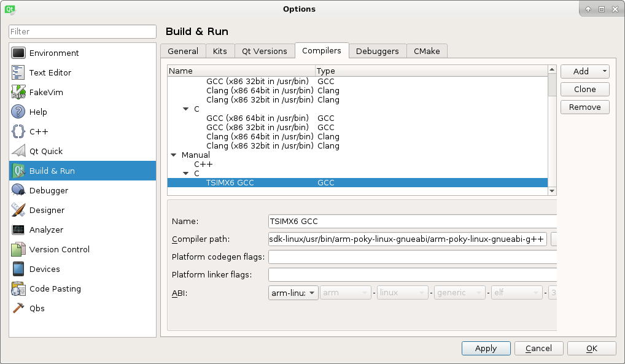Open the disabled elf format dropdown

click(516, 293)
